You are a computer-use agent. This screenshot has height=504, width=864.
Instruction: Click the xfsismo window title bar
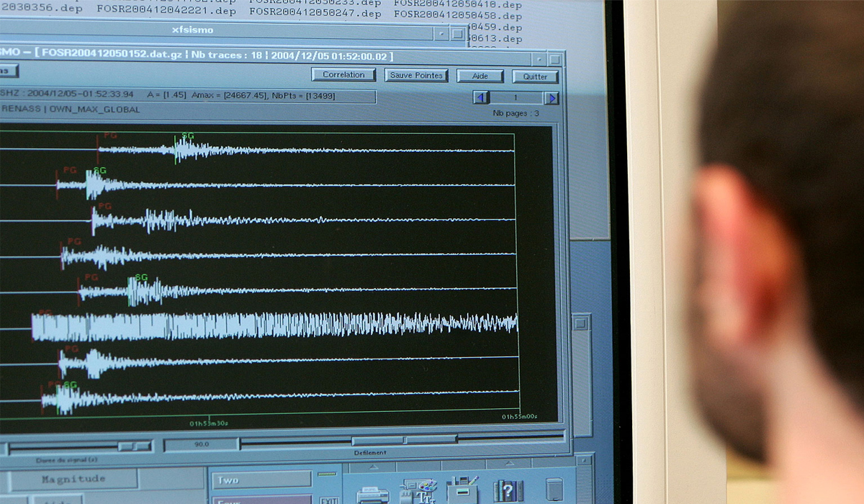click(x=215, y=30)
